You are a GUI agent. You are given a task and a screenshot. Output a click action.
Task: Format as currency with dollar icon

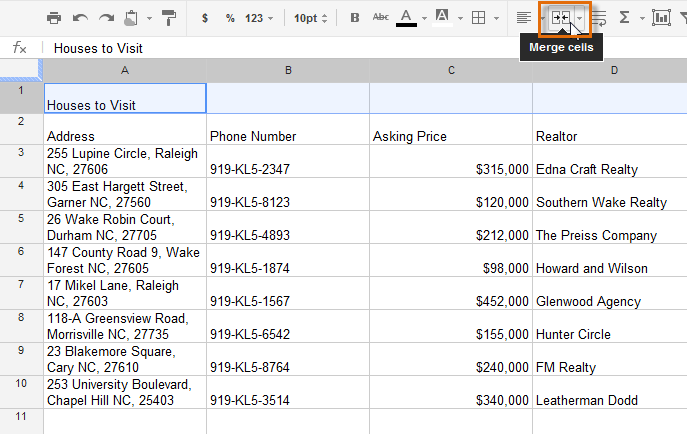coord(205,18)
